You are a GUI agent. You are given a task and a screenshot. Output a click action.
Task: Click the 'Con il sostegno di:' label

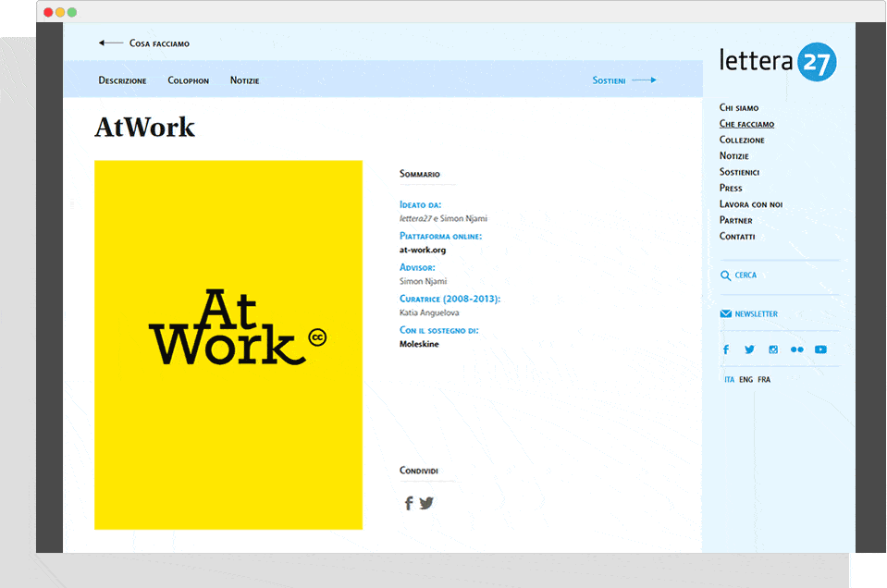tap(439, 330)
